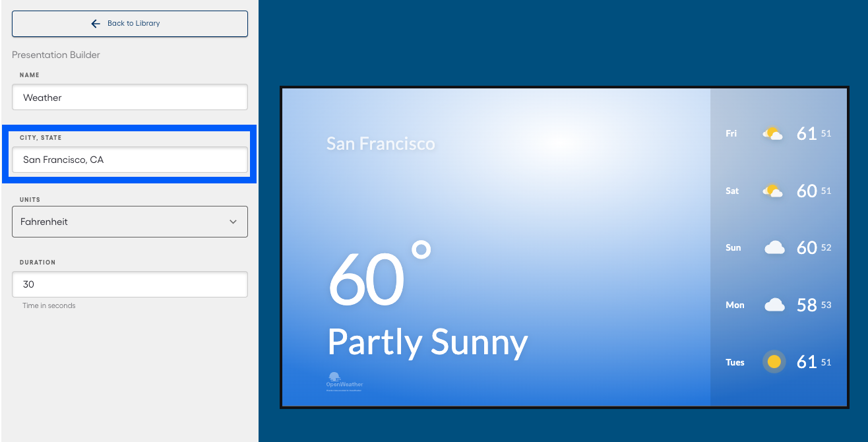The height and width of the screenshot is (442, 868).
Task: Click the Mon forecast day label
Action: pos(735,305)
